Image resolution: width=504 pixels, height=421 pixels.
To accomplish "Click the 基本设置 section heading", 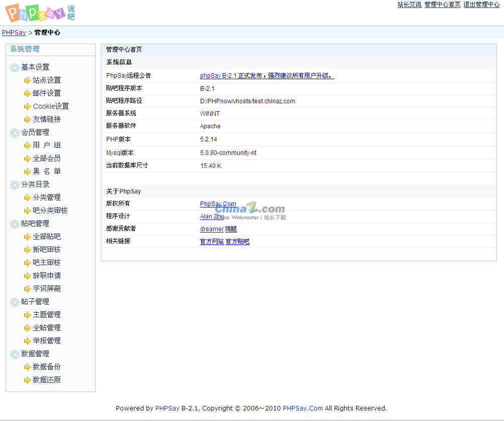I will [x=35, y=67].
